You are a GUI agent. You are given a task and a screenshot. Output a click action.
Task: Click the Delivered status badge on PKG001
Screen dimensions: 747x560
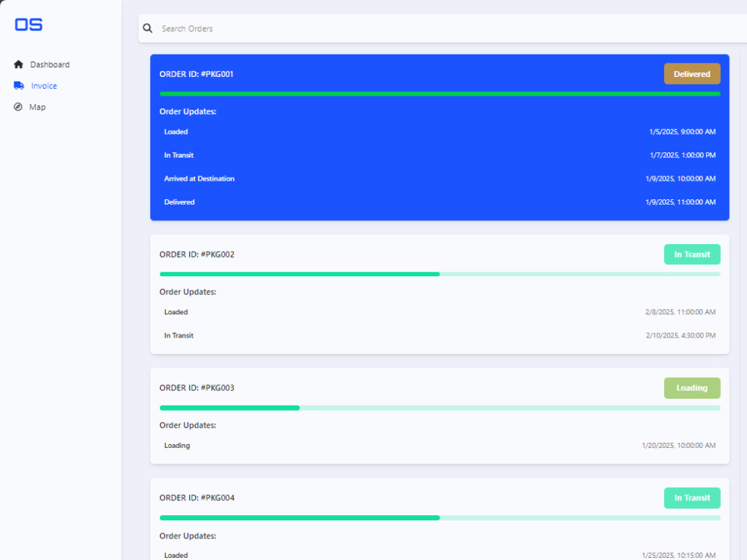(x=692, y=74)
